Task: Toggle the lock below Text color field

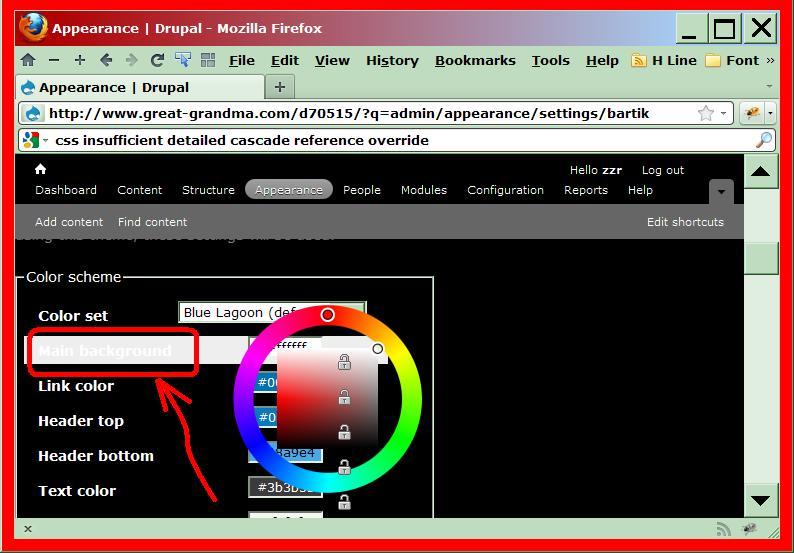Action: click(344, 502)
